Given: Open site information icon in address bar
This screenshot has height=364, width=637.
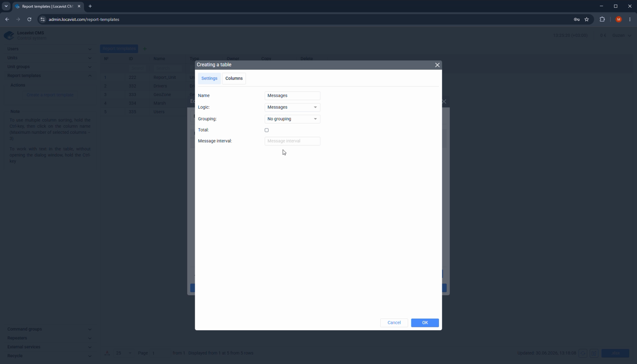Looking at the screenshot, I should (42, 20).
